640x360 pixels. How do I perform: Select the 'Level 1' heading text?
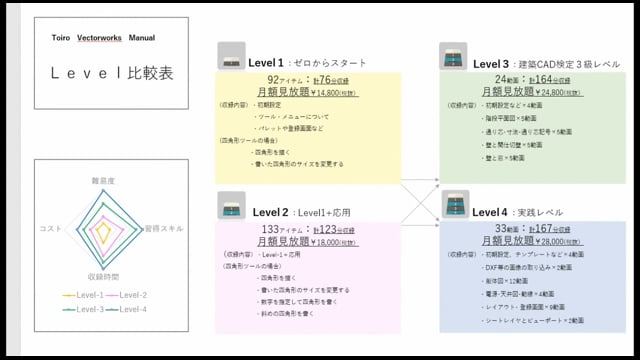266,63
